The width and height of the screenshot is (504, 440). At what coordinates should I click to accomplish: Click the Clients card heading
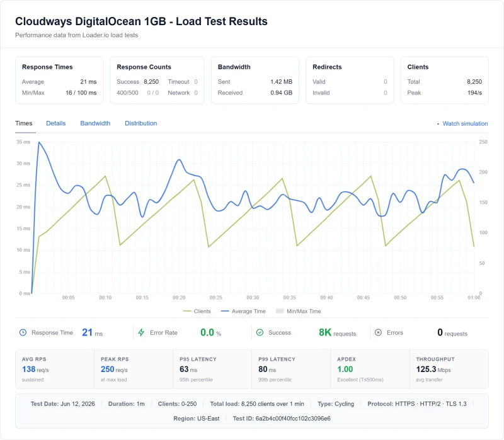(x=418, y=67)
